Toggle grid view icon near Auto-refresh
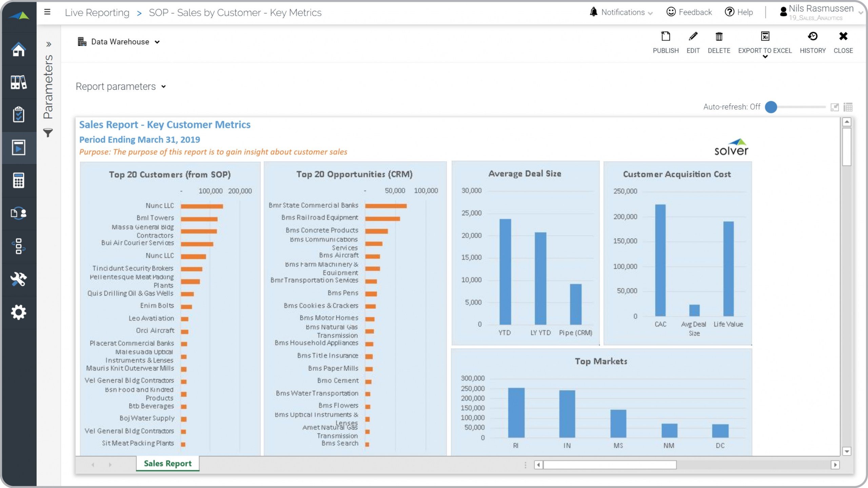This screenshot has width=868, height=488. (x=848, y=107)
